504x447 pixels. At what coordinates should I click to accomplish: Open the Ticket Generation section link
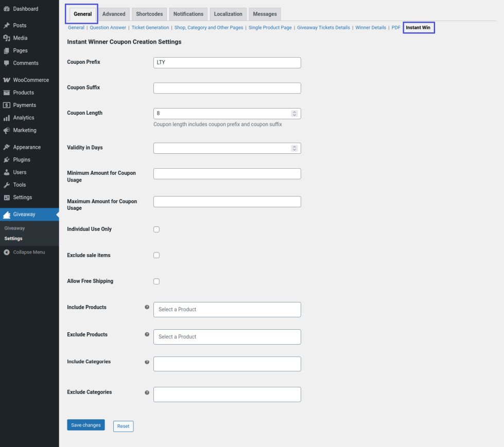point(150,28)
